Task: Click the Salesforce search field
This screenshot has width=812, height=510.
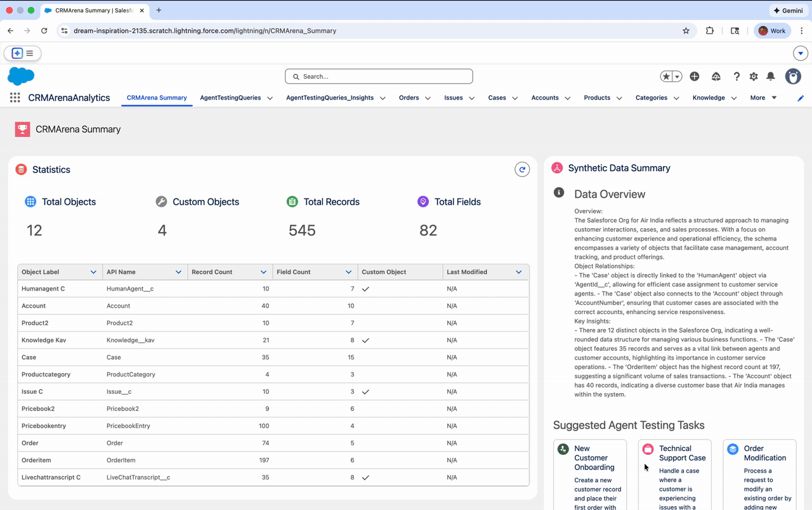Action: click(379, 76)
